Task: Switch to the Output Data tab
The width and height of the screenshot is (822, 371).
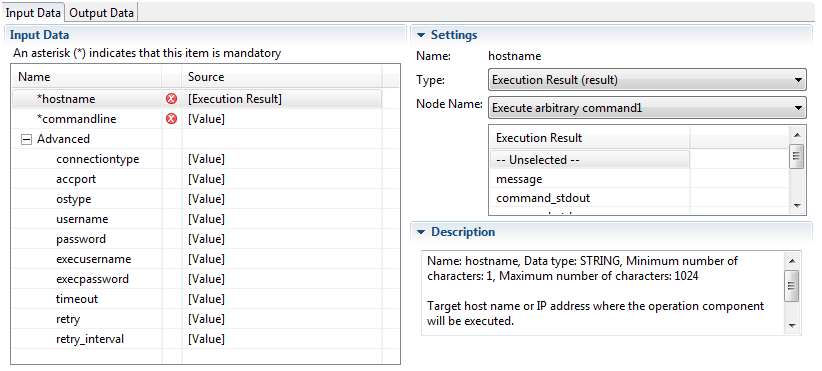Action: [x=101, y=13]
